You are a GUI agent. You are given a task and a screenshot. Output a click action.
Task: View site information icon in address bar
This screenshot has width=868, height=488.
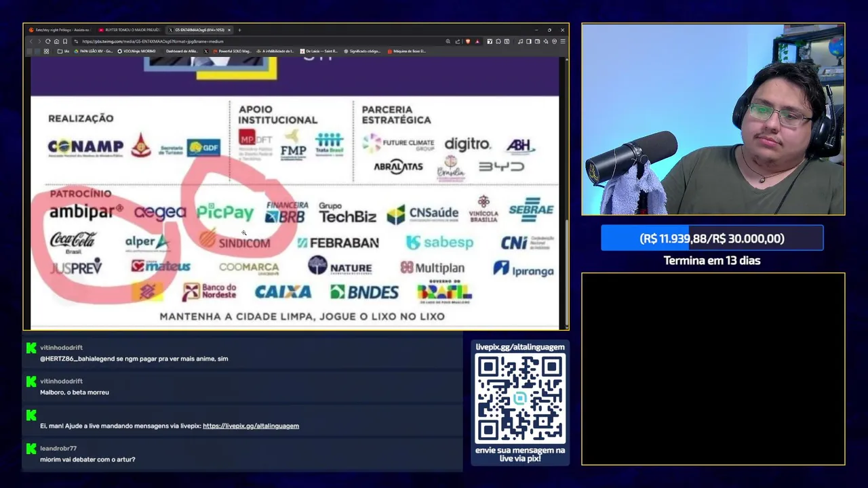pyautogui.click(x=76, y=41)
